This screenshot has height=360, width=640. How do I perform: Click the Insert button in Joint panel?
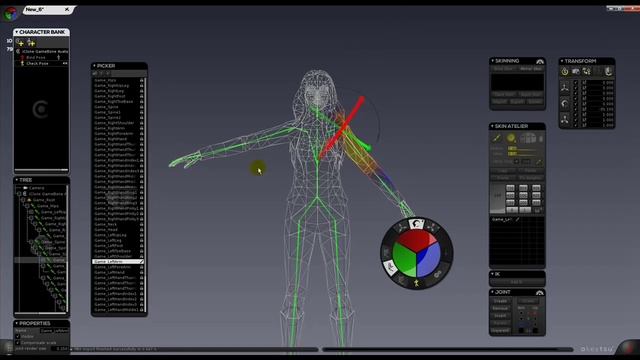pos(500,316)
